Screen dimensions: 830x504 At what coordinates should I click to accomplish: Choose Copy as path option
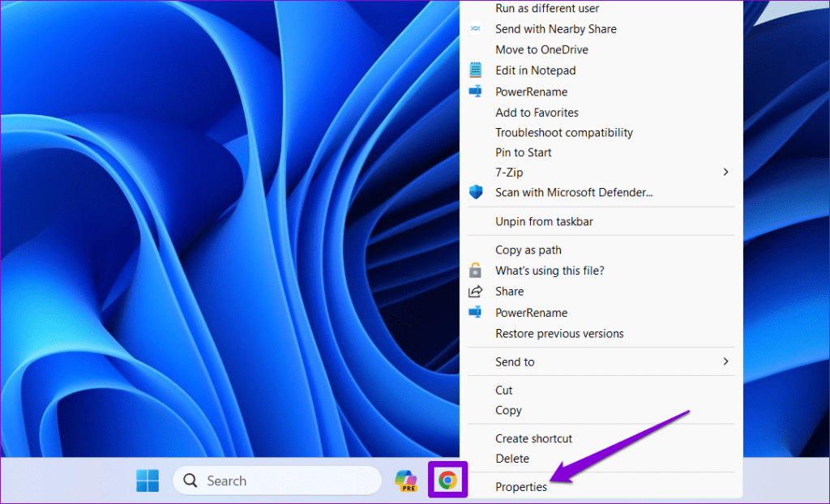pyautogui.click(x=528, y=250)
